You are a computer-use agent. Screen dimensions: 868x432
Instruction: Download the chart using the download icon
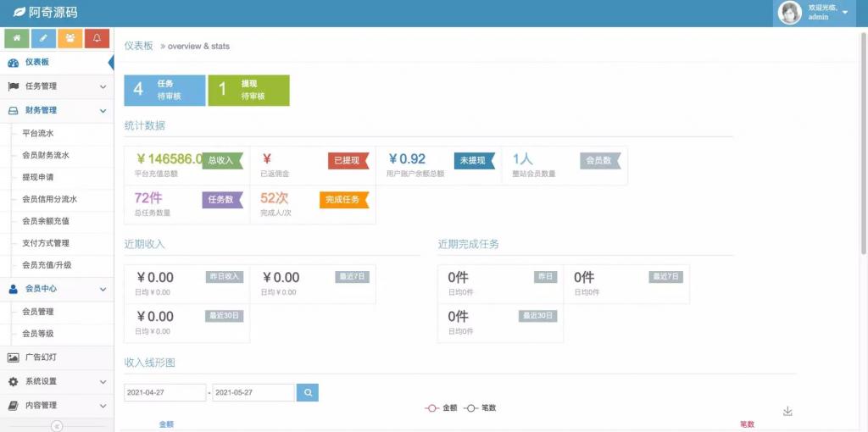(787, 411)
